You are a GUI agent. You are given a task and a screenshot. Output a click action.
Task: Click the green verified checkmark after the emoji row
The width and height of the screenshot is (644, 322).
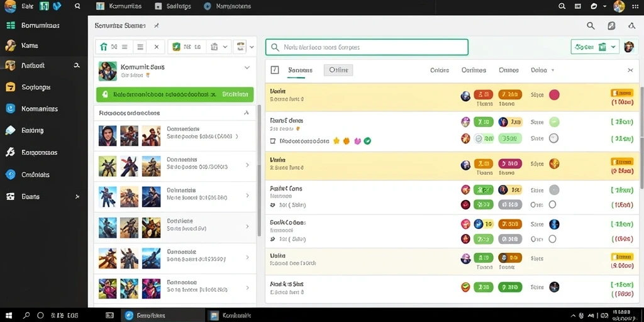(367, 141)
